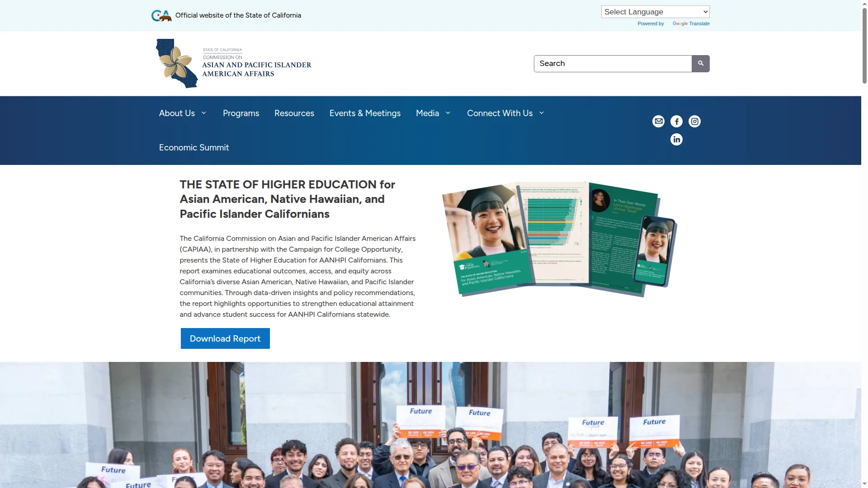868x488 pixels.
Task: Open the LinkedIn icon
Action: 676,139
